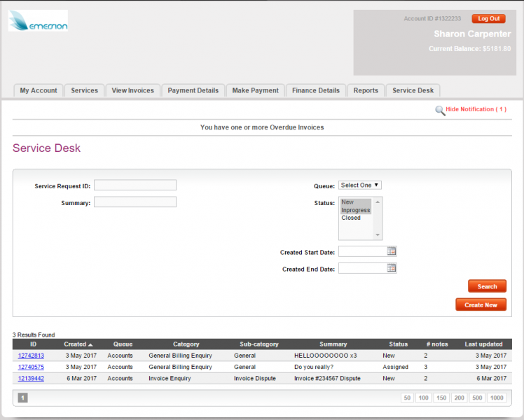The width and height of the screenshot is (524, 420).
Task: Switch to the View Invoices tab
Action: 132,90
